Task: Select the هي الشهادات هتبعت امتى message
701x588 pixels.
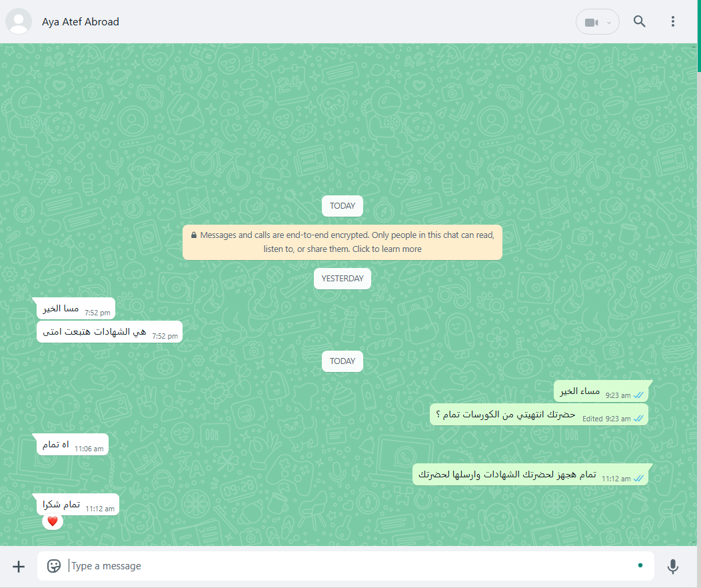Action: tap(109, 332)
